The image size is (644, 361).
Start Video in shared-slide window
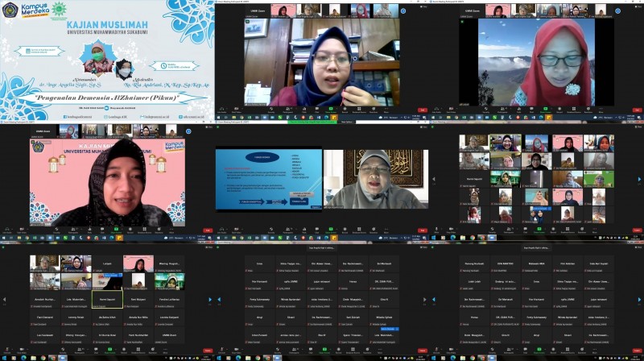236,230
